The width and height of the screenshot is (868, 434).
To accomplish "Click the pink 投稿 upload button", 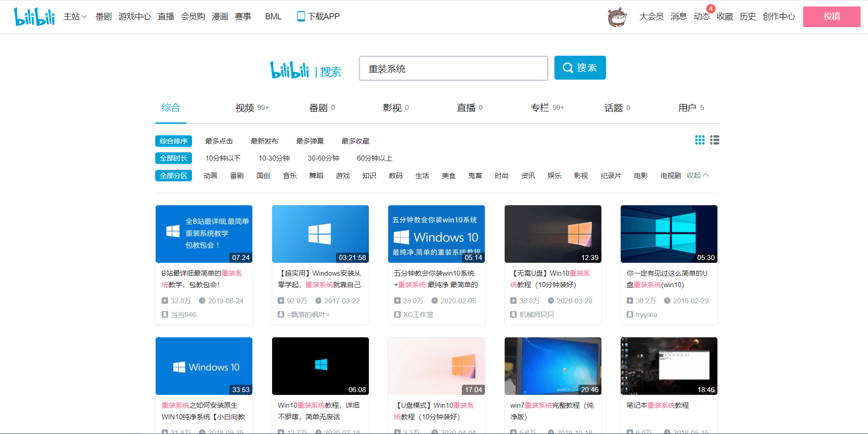I will click(x=832, y=17).
